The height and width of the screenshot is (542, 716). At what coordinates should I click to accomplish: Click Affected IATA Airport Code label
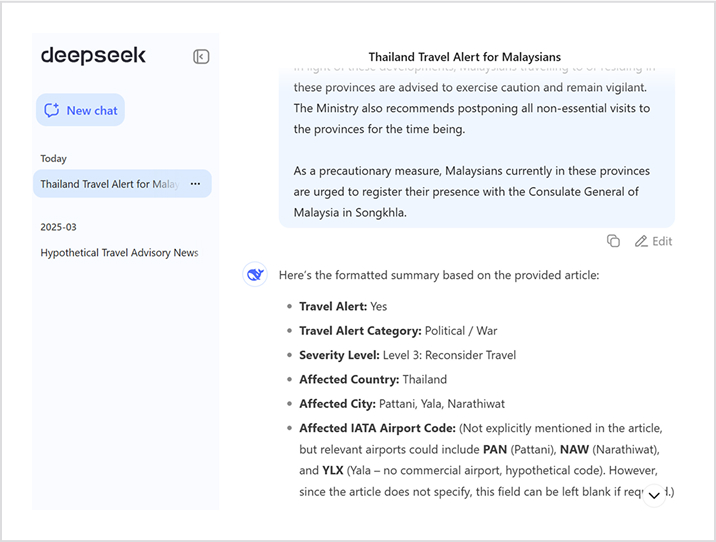(x=377, y=428)
